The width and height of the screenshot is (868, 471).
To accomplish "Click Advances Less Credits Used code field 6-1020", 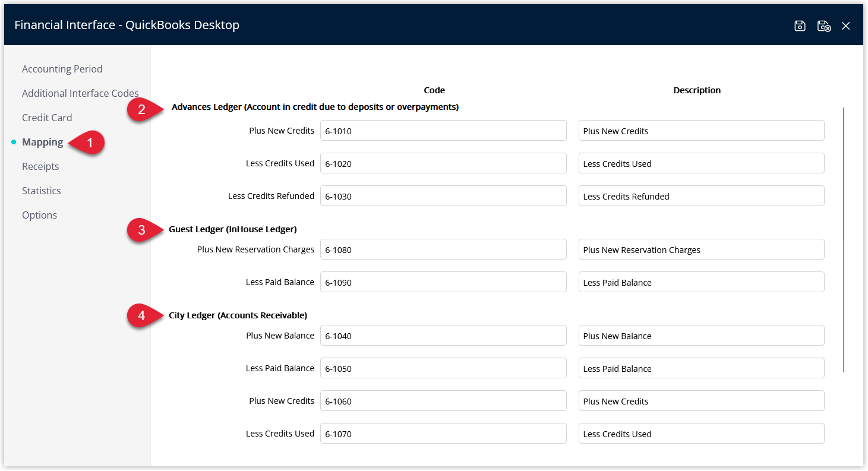I will (x=443, y=163).
